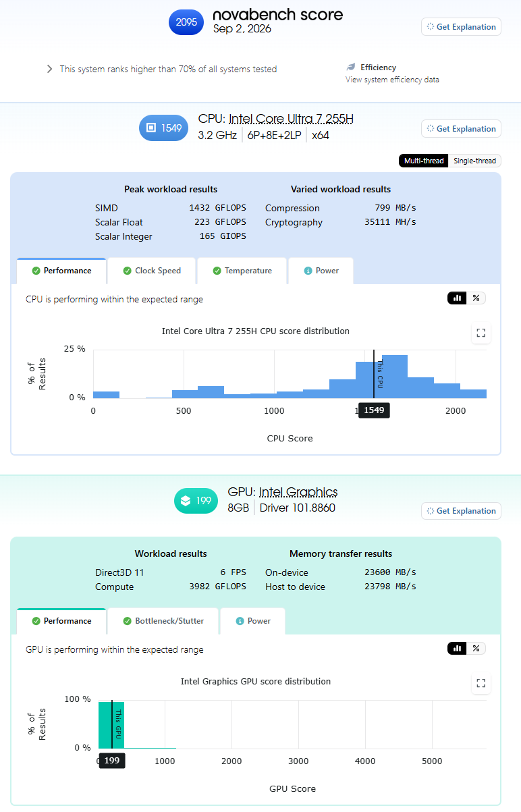Image resolution: width=521 pixels, height=812 pixels.
Task: Click 'CPU is performing within the expected range'
Action: pyautogui.click(x=114, y=299)
